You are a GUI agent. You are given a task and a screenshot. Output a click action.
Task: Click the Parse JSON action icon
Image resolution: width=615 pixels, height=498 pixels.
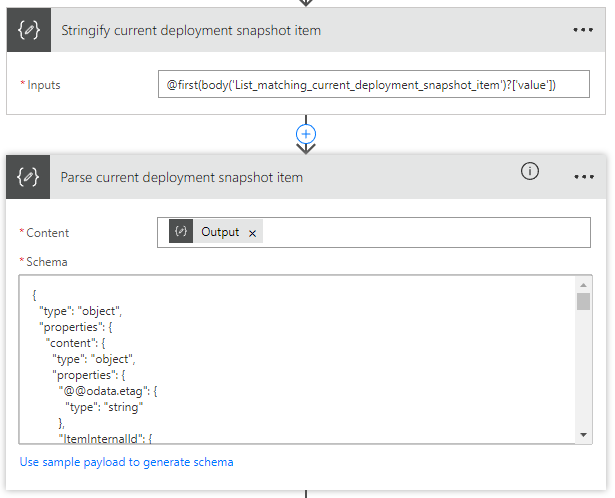[x=29, y=177]
